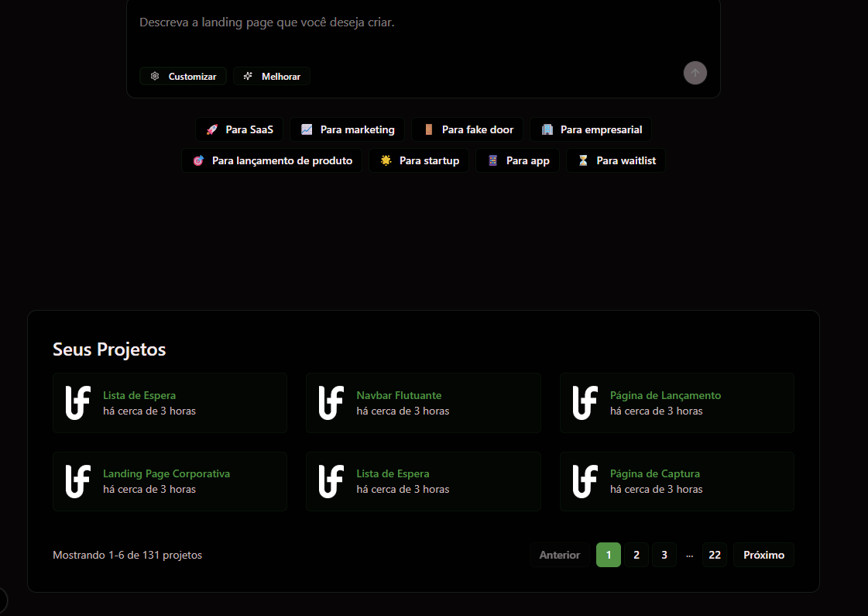Go to page 3 of projects

(664, 555)
